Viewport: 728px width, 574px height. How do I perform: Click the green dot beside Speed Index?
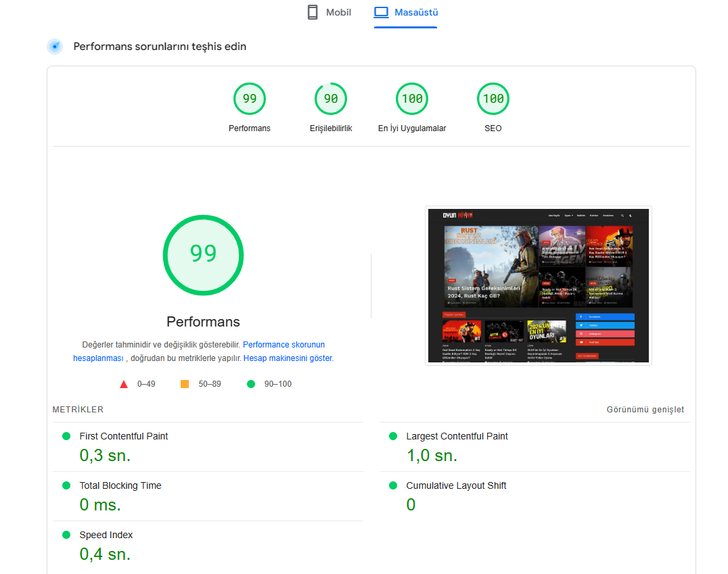[66, 535]
